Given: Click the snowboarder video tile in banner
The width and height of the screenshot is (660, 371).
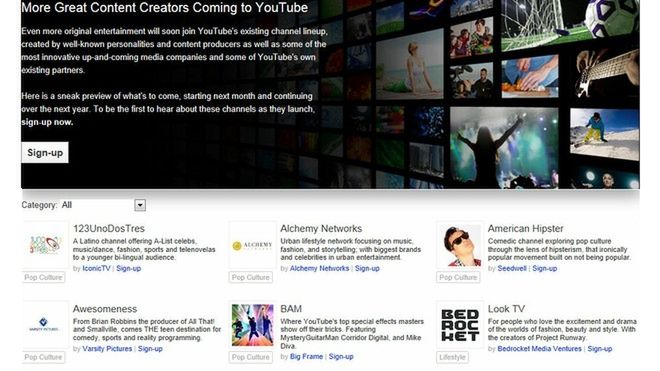Looking at the screenshot, I should (x=604, y=134).
